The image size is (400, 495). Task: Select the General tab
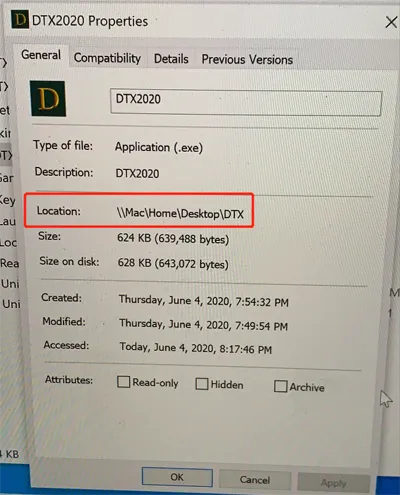pyautogui.click(x=41, y=55)
